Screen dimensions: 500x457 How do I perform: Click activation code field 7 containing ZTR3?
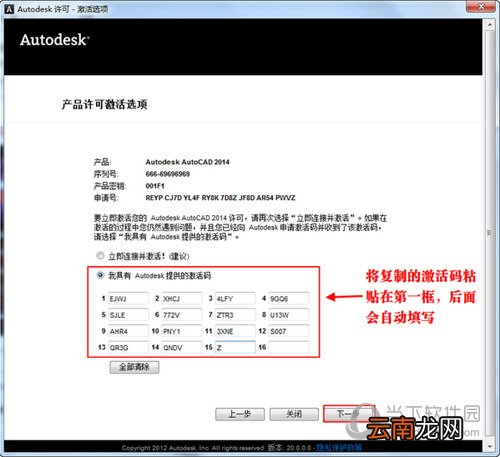[x=235, y=315]
